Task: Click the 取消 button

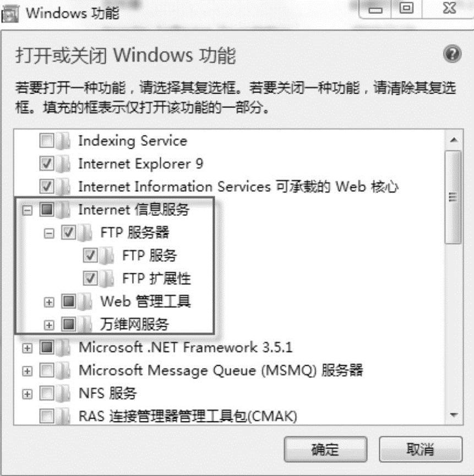Action: 421,450
